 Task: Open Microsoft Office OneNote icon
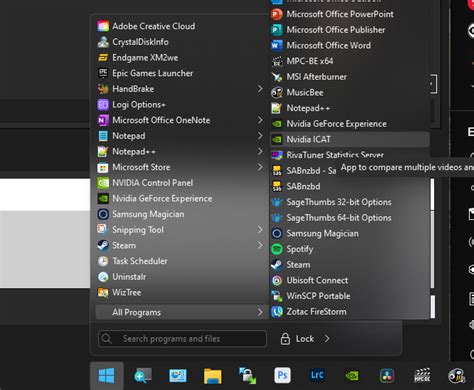click(x=103, y=120)
